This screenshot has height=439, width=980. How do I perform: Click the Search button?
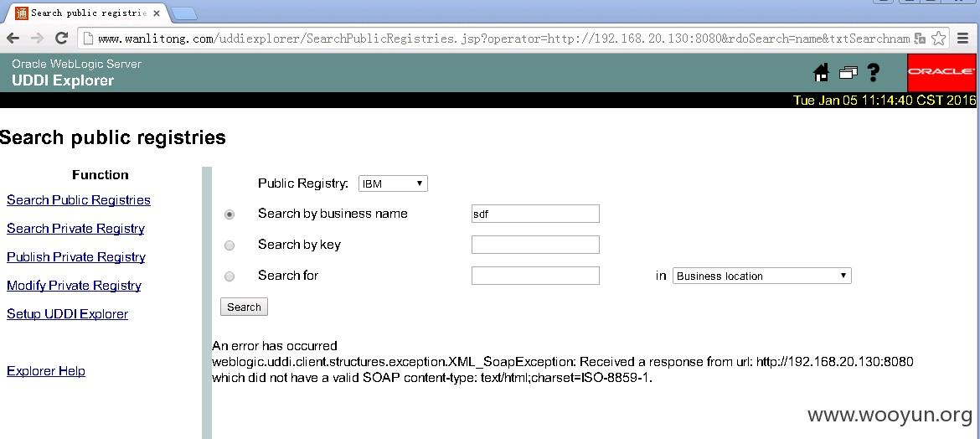pyautogui.click(x=244, y=307)
